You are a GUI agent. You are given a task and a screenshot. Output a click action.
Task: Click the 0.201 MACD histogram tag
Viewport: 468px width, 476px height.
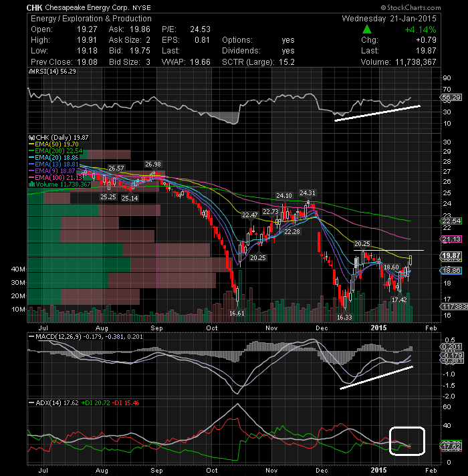point(451,347)
